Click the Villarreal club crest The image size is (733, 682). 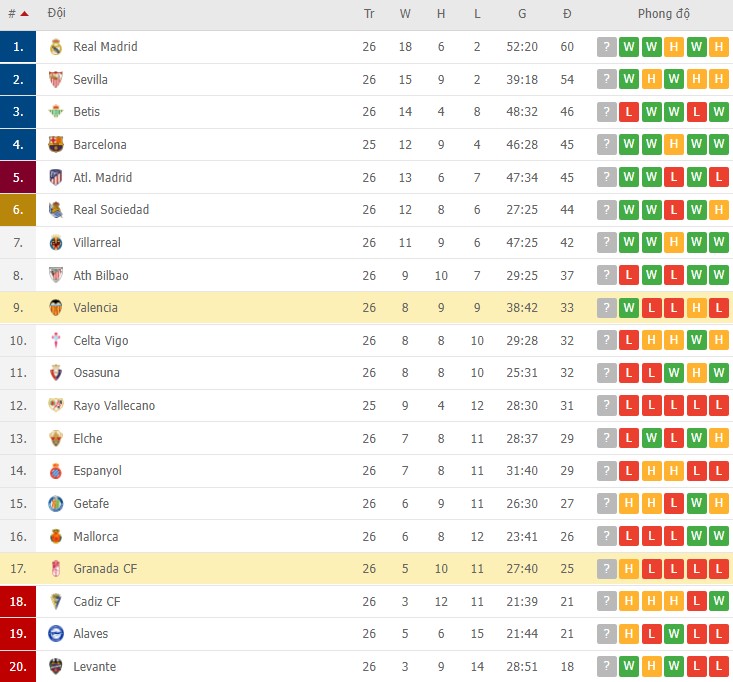[56, 243]
